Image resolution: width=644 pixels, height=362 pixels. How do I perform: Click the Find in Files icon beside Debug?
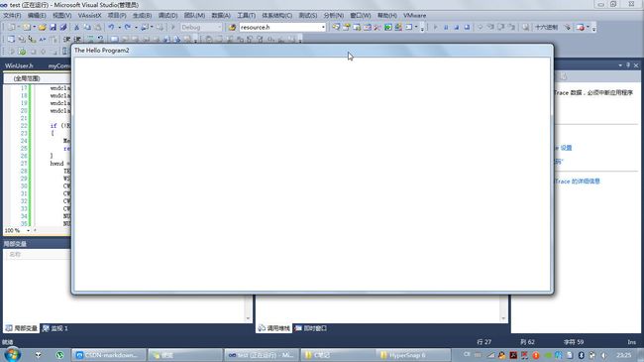232,27
